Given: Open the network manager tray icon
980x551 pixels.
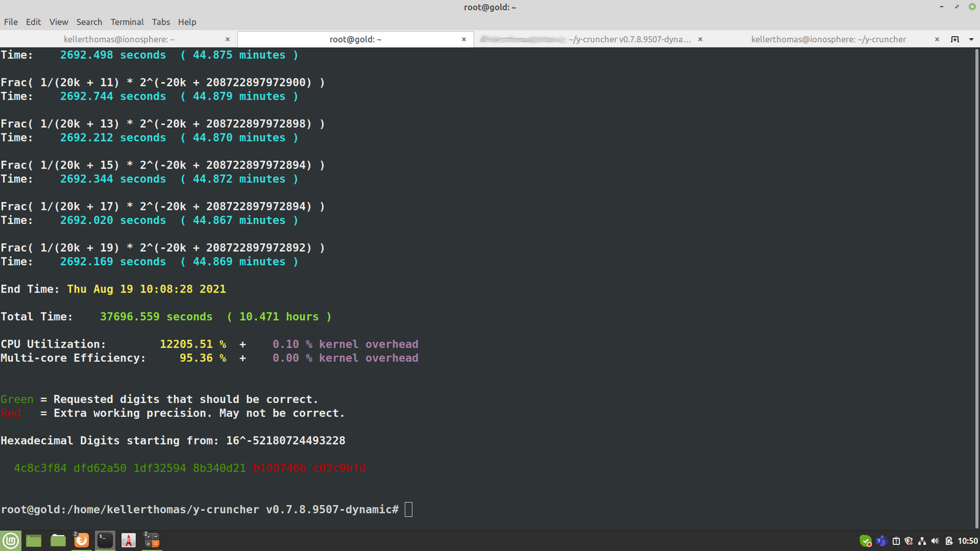Looking at the screenshot, I should pos(922,541).
